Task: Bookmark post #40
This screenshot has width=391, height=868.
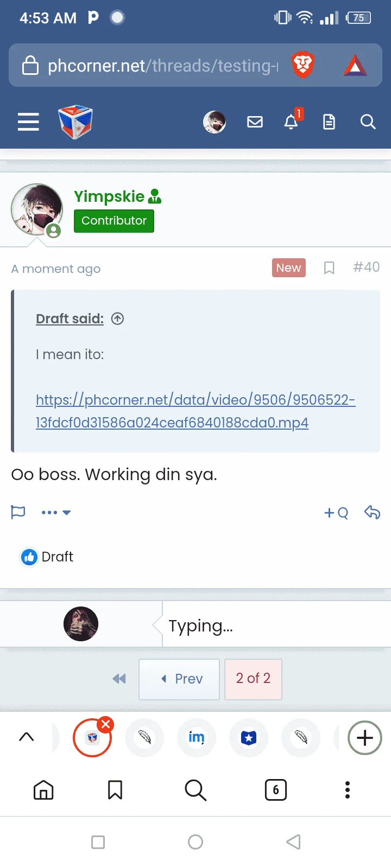Action: (329, 268)
